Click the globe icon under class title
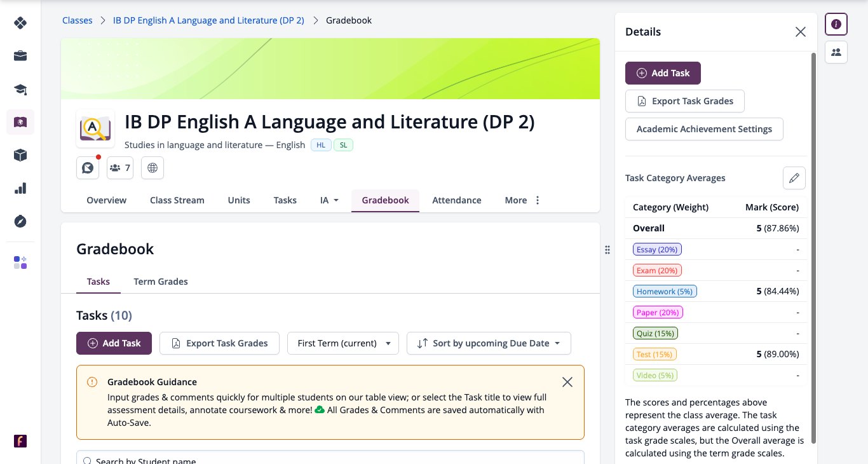Viewport: 868px width, 464px height. click(x=153, y=168)
